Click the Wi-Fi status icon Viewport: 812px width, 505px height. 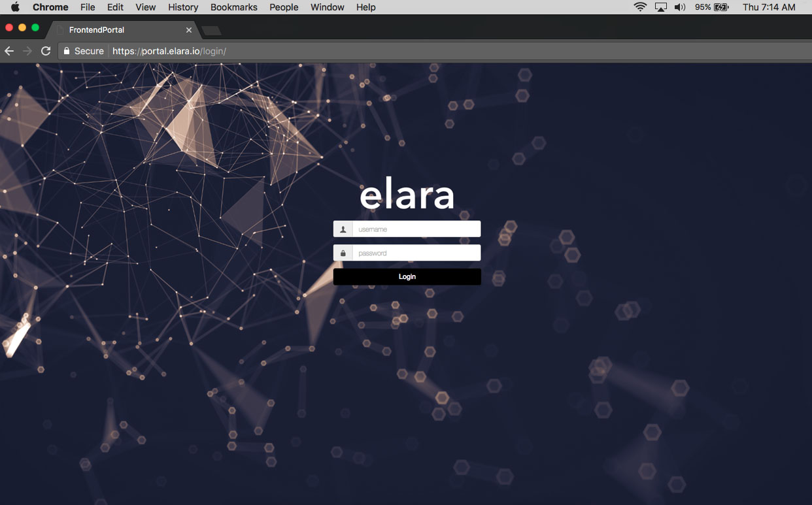coord(640,7)
